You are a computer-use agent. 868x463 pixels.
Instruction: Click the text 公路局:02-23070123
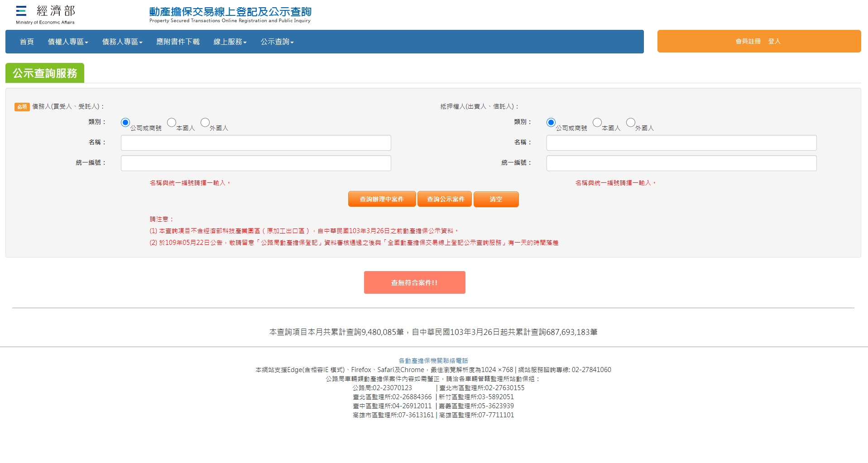click(x=382, y=388)
